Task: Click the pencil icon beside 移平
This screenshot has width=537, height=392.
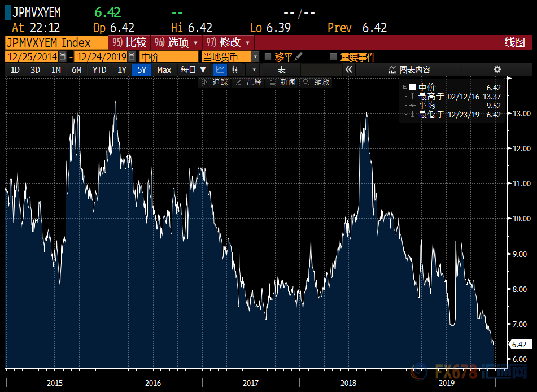Action: click(299, 56)
